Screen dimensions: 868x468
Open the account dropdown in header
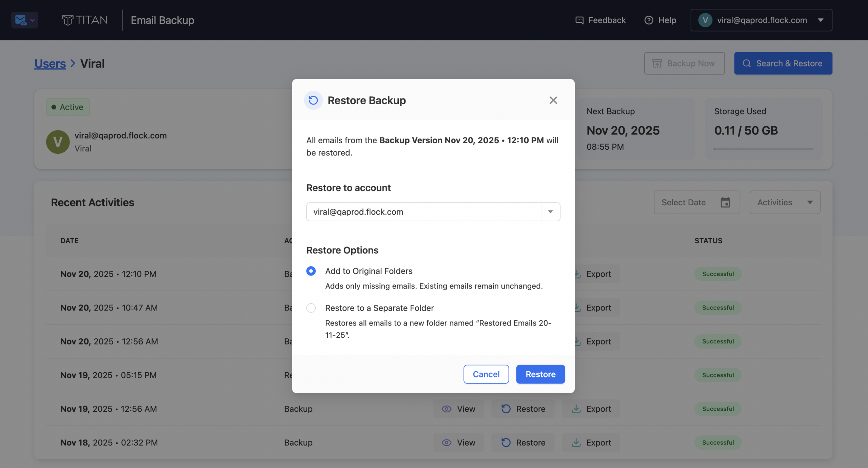(761, 20)
